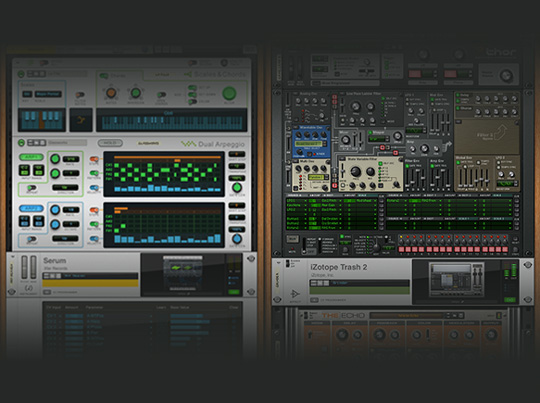Click the Thor filter 3 arrow slot icon

(500, 132)
